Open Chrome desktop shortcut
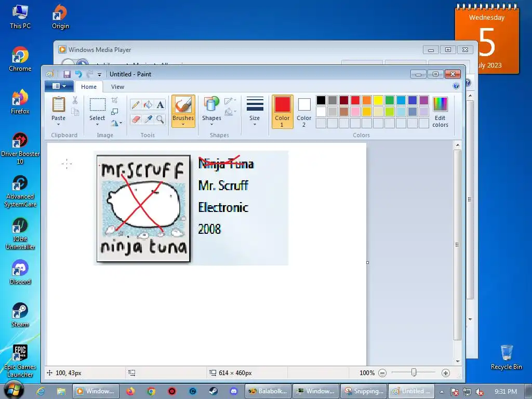This screenshot has height=399, width=532. point(20,59)
